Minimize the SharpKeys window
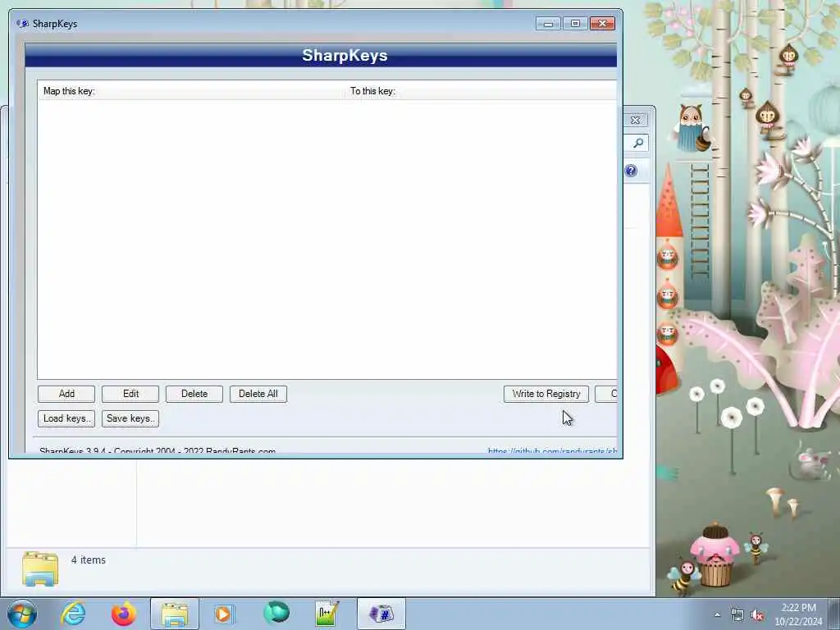Viewport: 840px width, 630px height. click(548, 24)
